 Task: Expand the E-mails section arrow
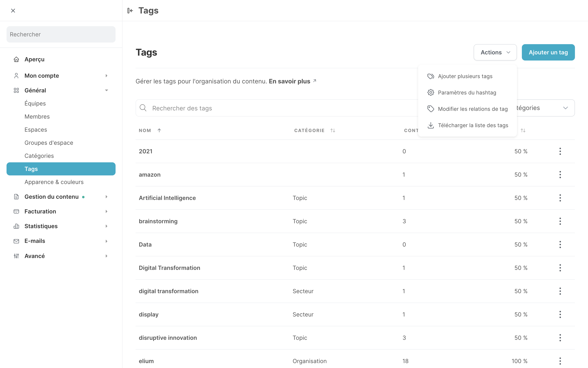(106, 241)
